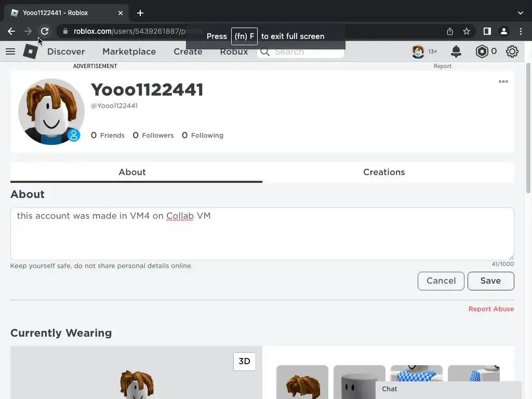Reload the Roblox profile page
Image resolution: width=532 pixels, height=399 pixels.
[45, 31]
